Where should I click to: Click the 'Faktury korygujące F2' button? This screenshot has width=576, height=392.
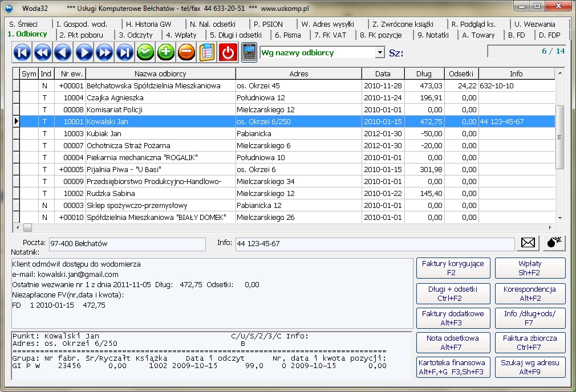[453, 268]
